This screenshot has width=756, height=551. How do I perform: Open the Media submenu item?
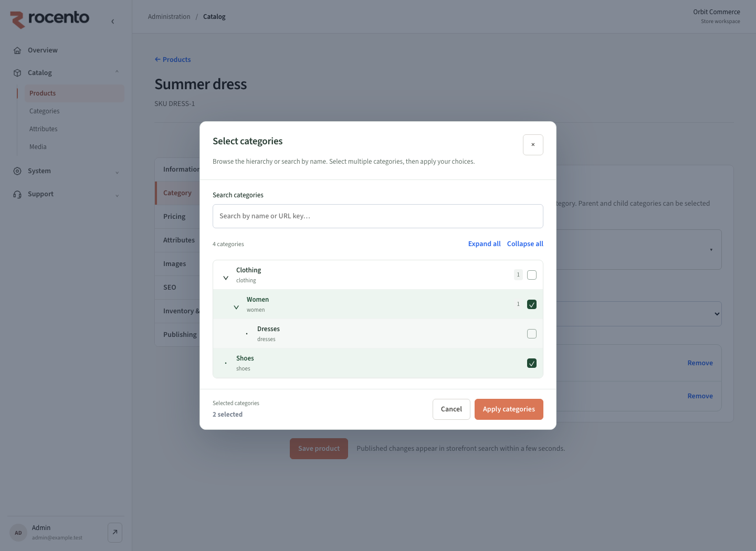[75, 147]
